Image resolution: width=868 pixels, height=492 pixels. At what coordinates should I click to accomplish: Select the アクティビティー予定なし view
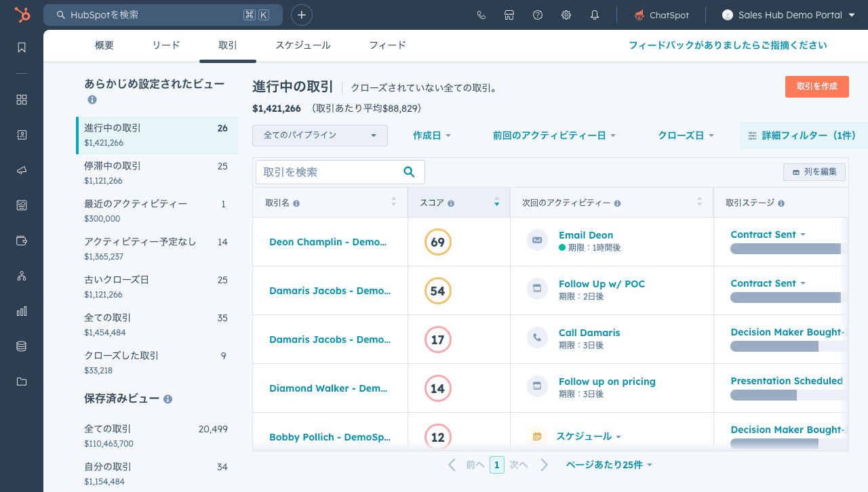(157, 249)
